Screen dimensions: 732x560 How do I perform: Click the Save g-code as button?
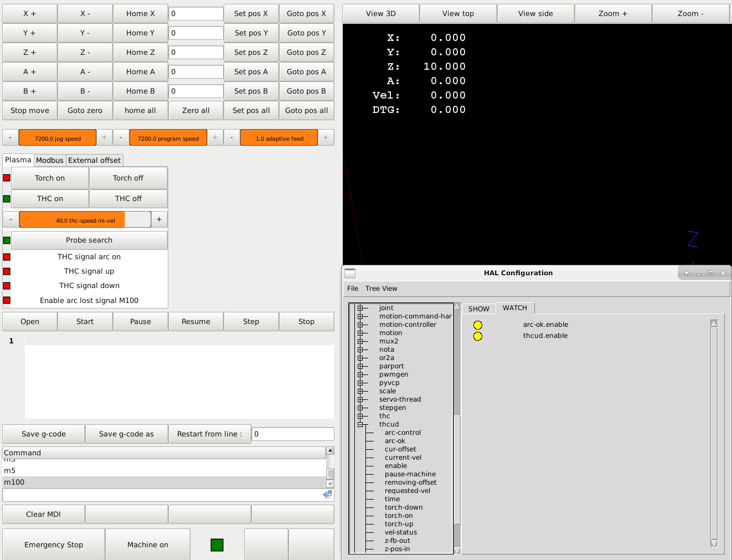tap(127, 434)
